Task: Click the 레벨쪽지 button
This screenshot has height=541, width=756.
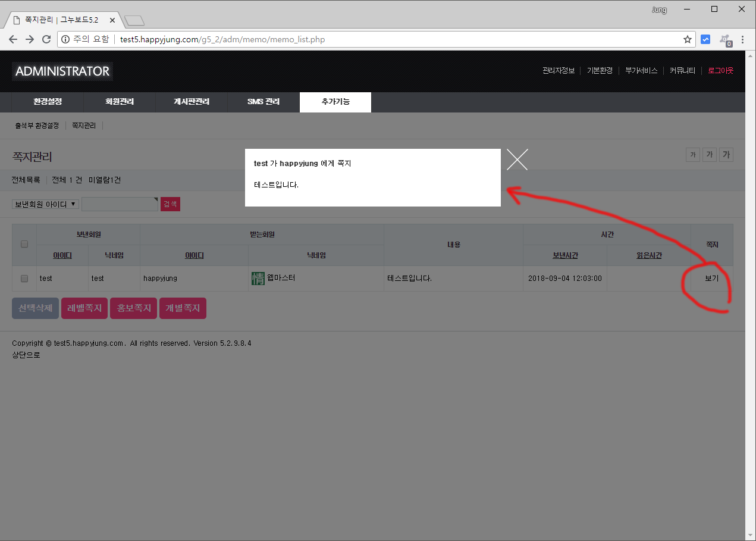Action: [84, 308]
